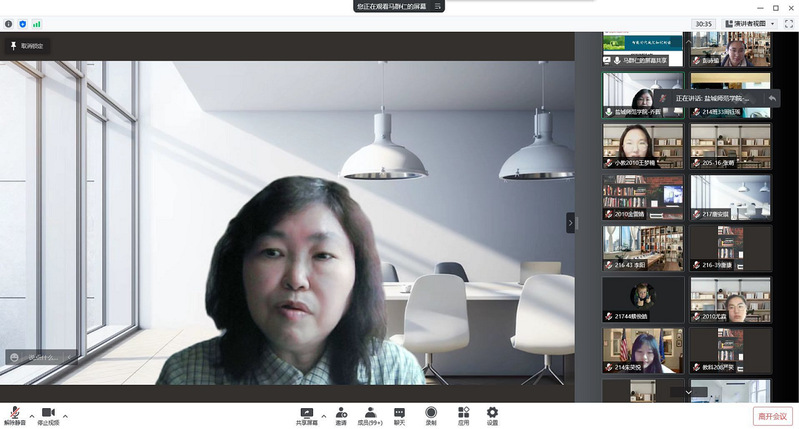Open the Invite (邀请) icon

coord(340,412)
